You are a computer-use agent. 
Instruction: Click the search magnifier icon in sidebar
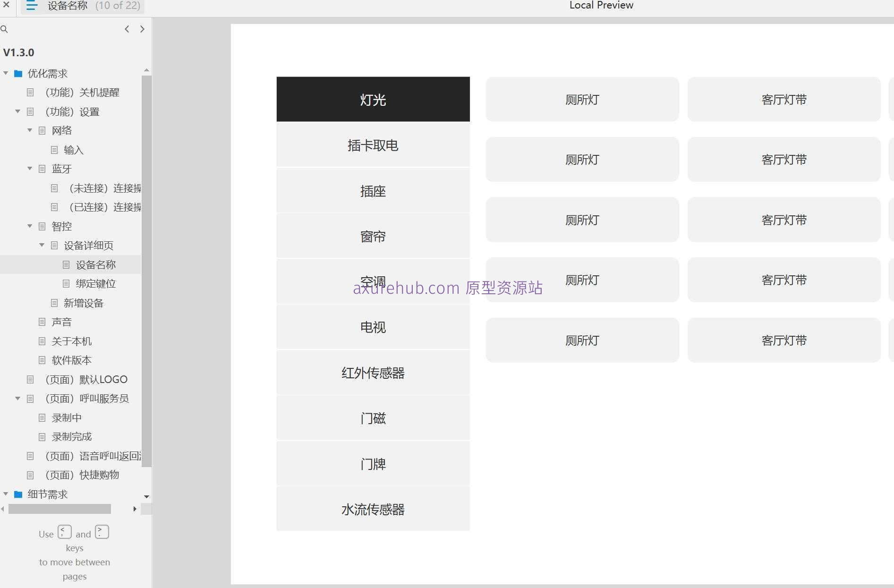coord(4,29)
